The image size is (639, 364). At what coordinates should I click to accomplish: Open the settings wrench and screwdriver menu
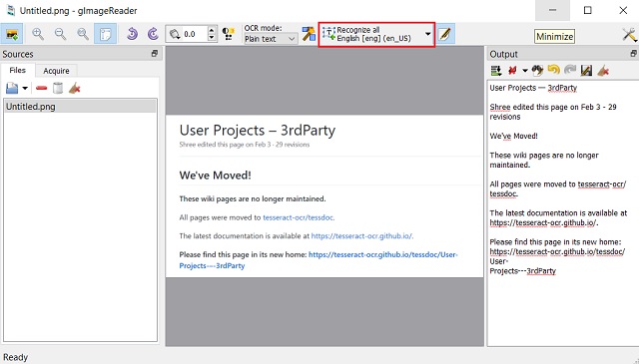(629, 35)
